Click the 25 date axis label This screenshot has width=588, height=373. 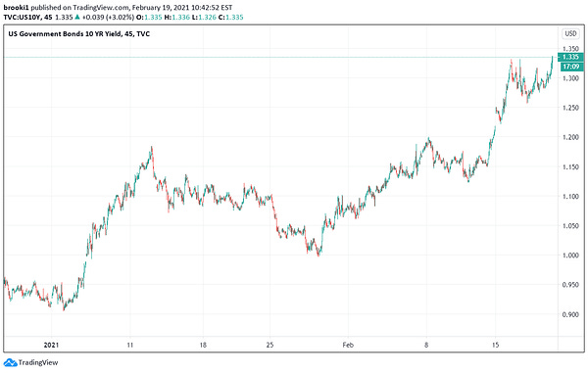coord(270,345)
